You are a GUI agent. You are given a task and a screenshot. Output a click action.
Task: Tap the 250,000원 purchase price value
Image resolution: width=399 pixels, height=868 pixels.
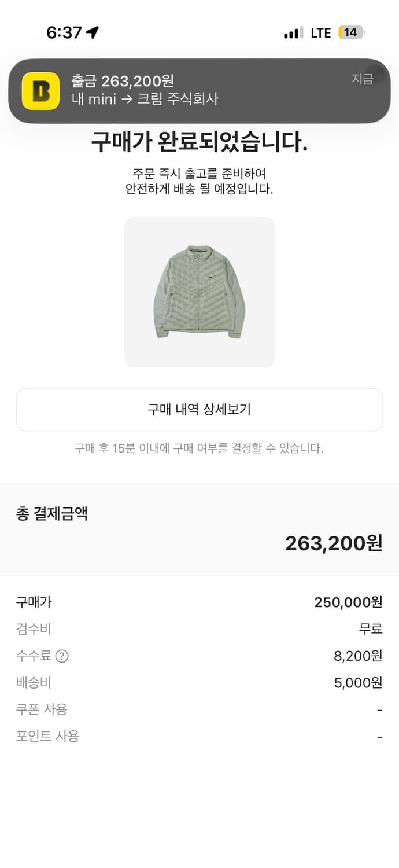[x=348, y=602]
